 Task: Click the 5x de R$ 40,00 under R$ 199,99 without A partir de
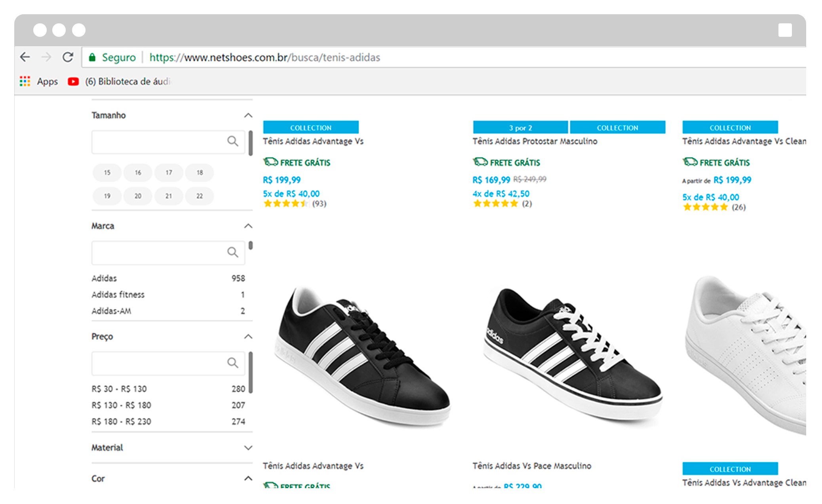(291, 194)
